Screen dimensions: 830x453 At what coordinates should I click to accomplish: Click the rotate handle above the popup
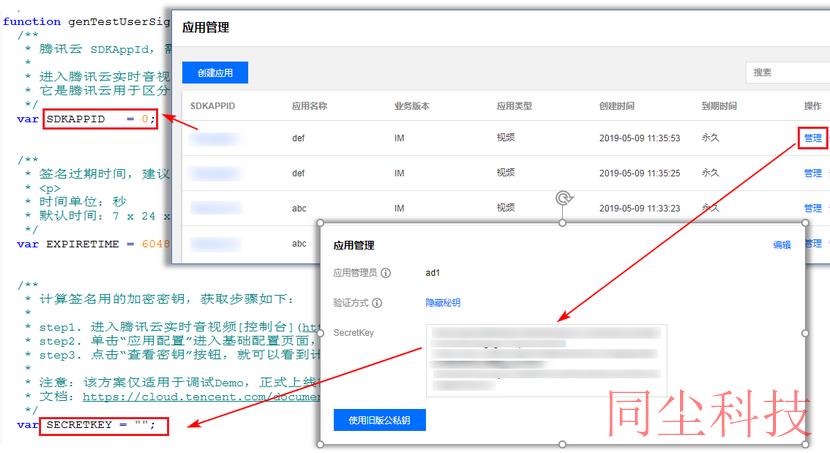pos(564,198)
